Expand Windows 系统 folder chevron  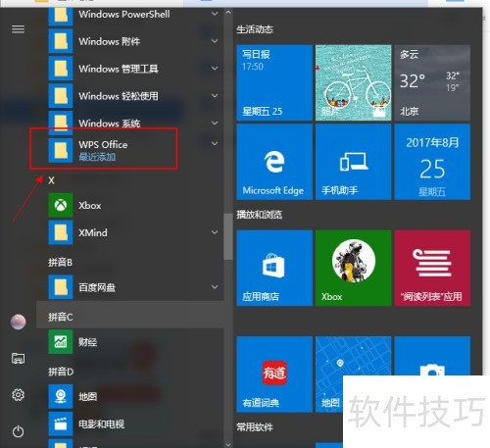pyautogui.click(x=215, y=123)
